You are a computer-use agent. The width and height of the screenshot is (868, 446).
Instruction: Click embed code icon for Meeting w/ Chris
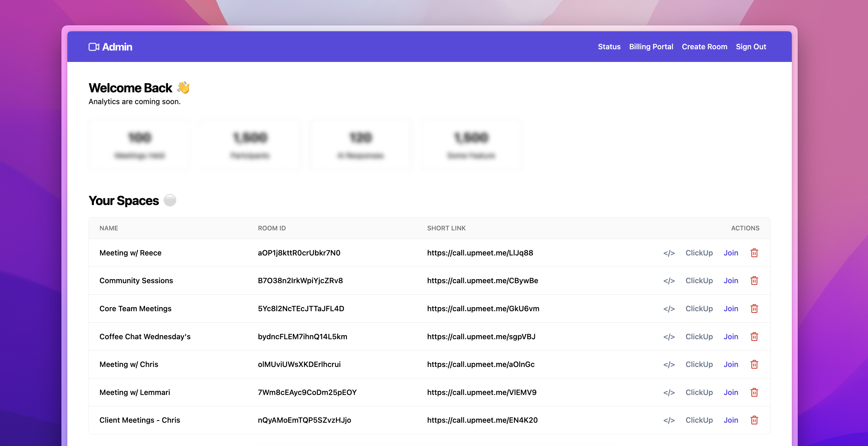click(x=669, y=365)
